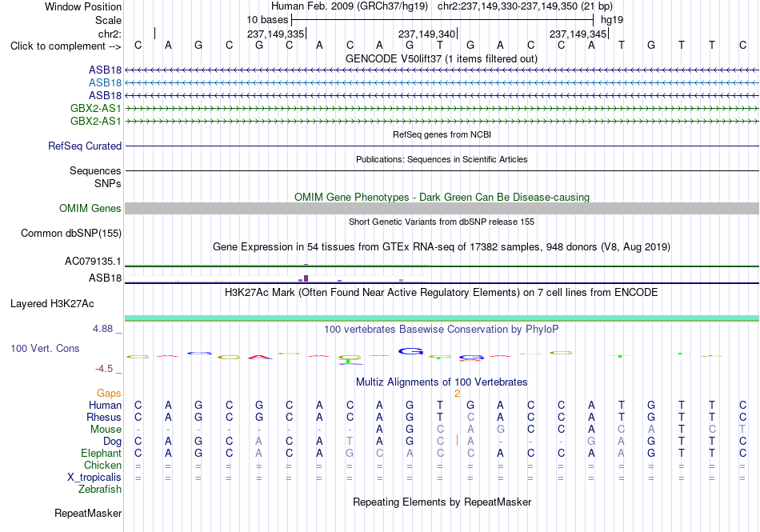Open the 'RefSeq genes from NCBI' track title
This screenshot has height=532, width=760.
[442, 134]
